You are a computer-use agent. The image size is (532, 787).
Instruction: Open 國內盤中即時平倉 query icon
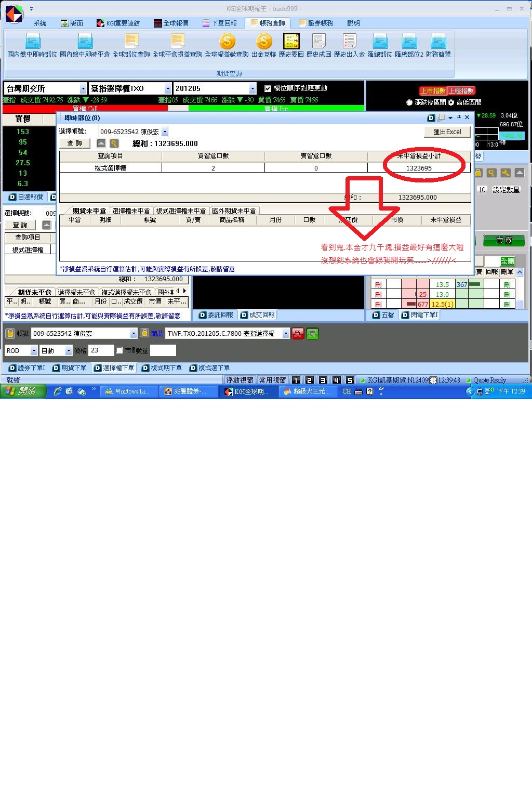click(x=85, y=41)
